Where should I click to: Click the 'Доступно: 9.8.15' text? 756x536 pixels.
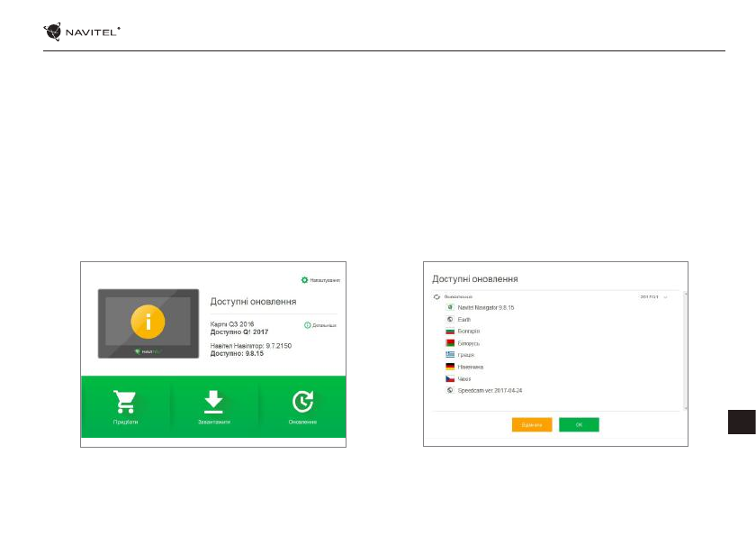tap(237, 354)
